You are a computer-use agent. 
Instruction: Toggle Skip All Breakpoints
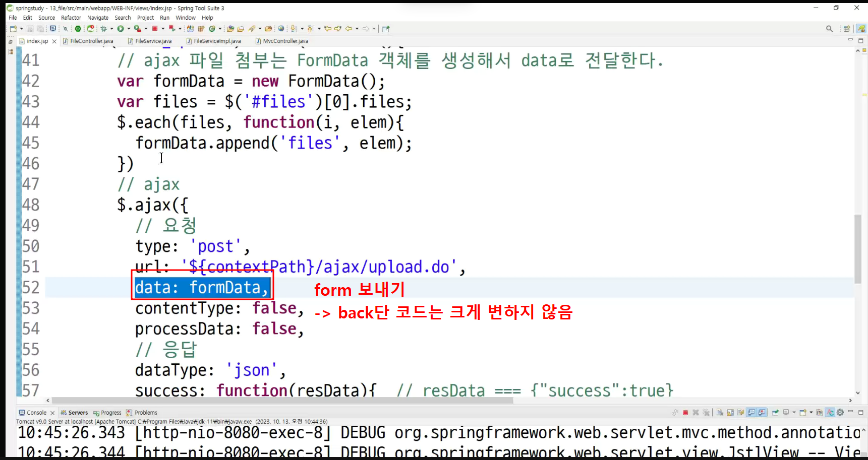click(x=66, y=29)
